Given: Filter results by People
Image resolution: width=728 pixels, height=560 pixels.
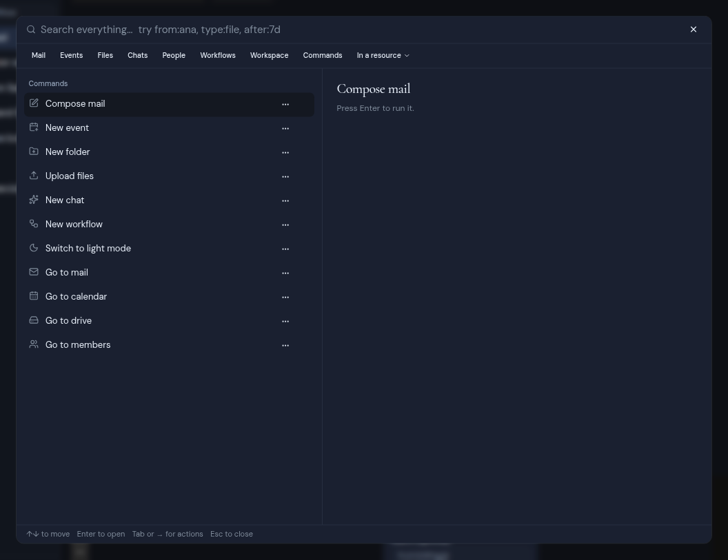Looking at the screenshot, I should pyautogui.click(x=174, y=55).
